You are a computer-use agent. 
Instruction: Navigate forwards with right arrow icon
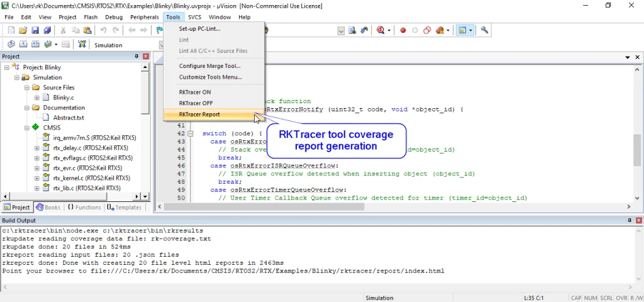tap(144, 30)
